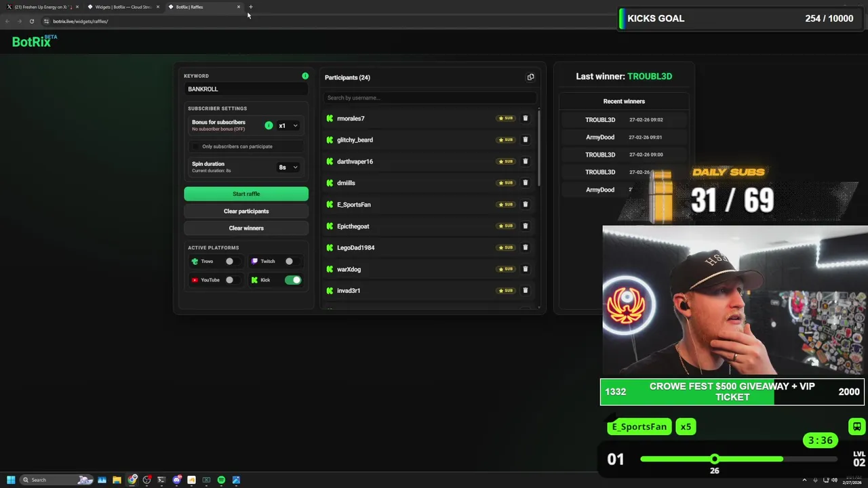
Task: Click the stream level progress slider knob
Action: point(714,459)
